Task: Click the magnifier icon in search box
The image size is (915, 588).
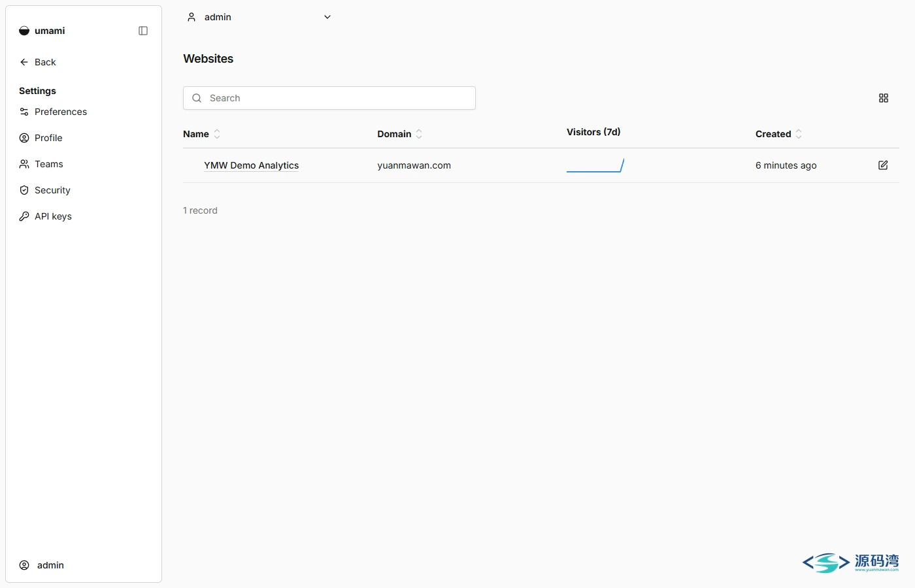Action: pyautogui.click(x=197, y=98)
